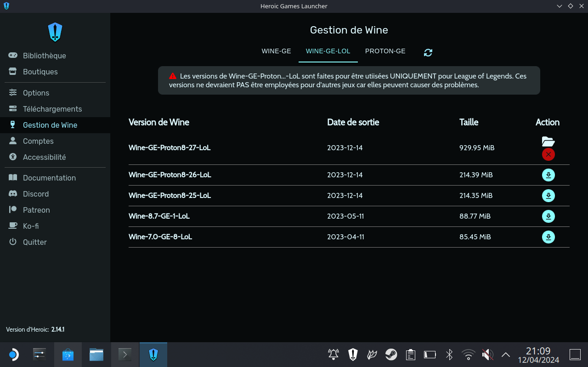Click size value 929.95 MiB

point(477,148)
